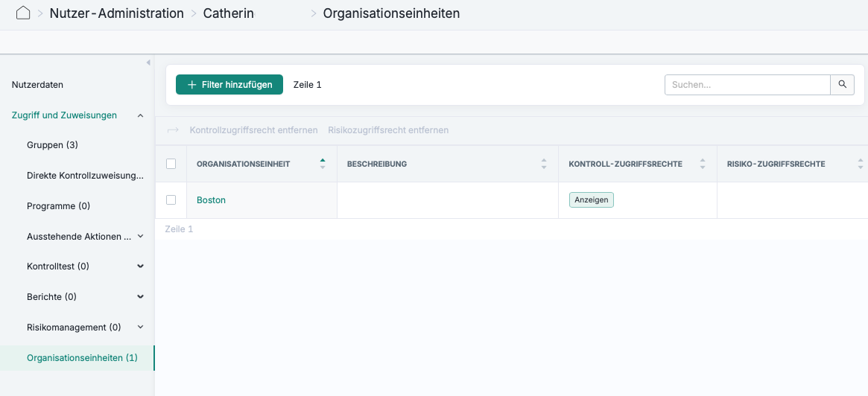Expand Berichte (0) chevron
The image size is (868, 396).
[140, 297]
